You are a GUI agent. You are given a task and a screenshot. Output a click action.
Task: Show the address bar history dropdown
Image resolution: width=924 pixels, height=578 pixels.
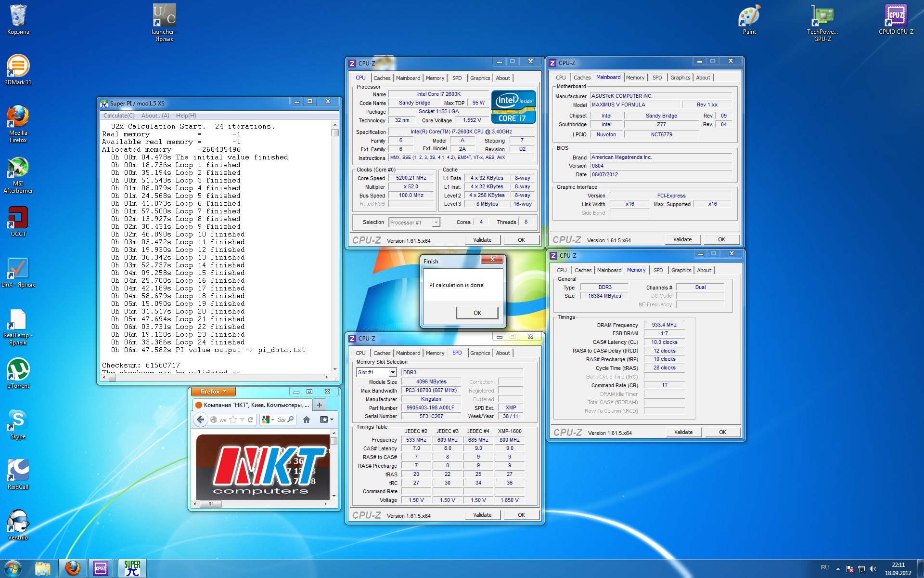click(242, 420)
